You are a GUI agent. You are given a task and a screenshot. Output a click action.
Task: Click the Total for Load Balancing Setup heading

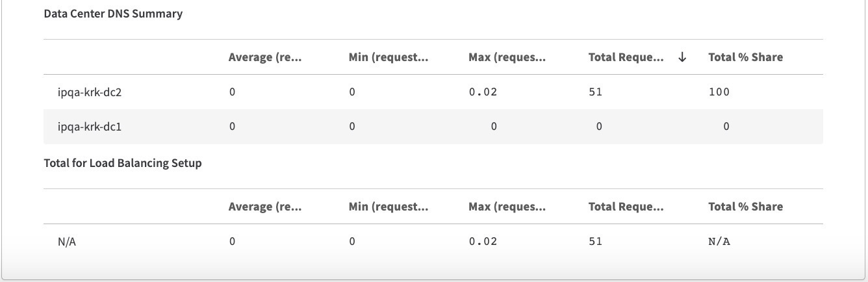(123, 163)
